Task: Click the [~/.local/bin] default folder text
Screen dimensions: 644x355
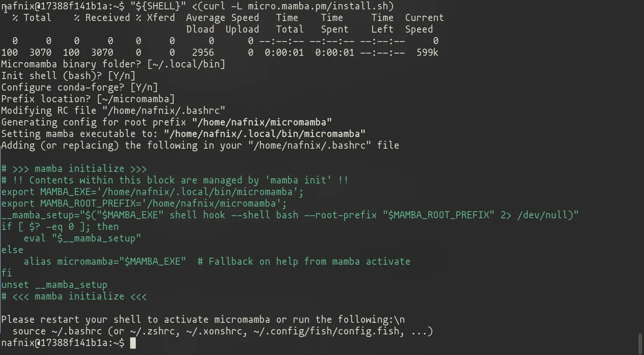Action: pos(186,64)
